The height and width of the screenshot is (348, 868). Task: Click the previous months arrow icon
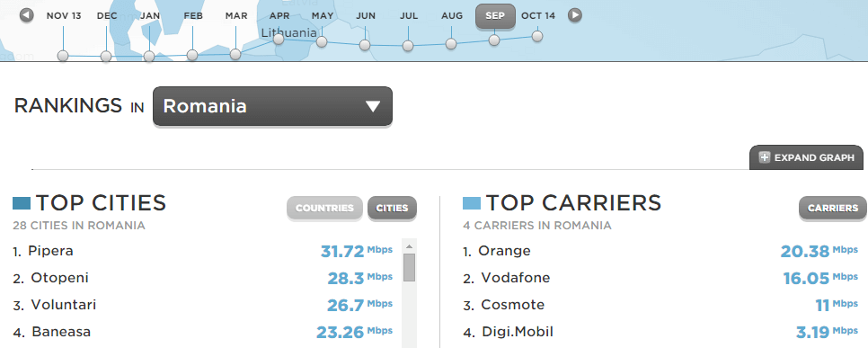tap(27, 15)
